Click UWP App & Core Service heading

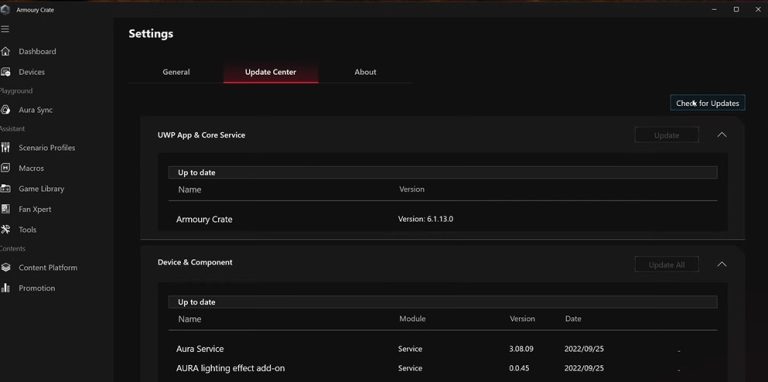click(x=201, y=135)
